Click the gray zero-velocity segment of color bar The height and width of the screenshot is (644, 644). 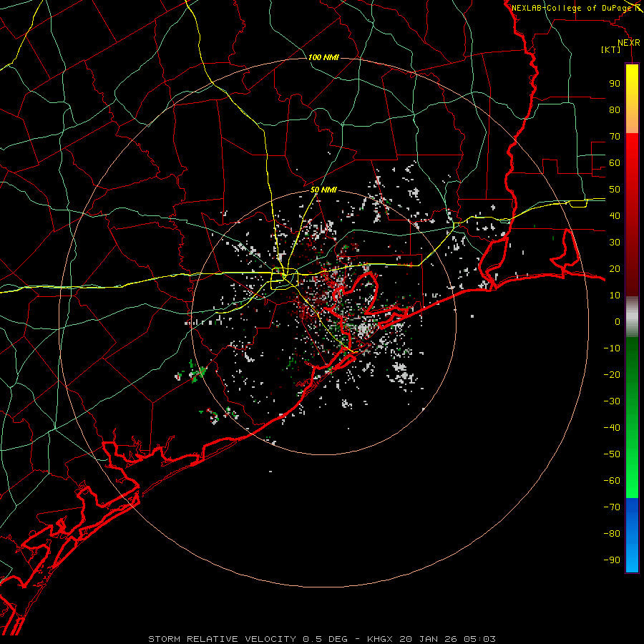632,317
